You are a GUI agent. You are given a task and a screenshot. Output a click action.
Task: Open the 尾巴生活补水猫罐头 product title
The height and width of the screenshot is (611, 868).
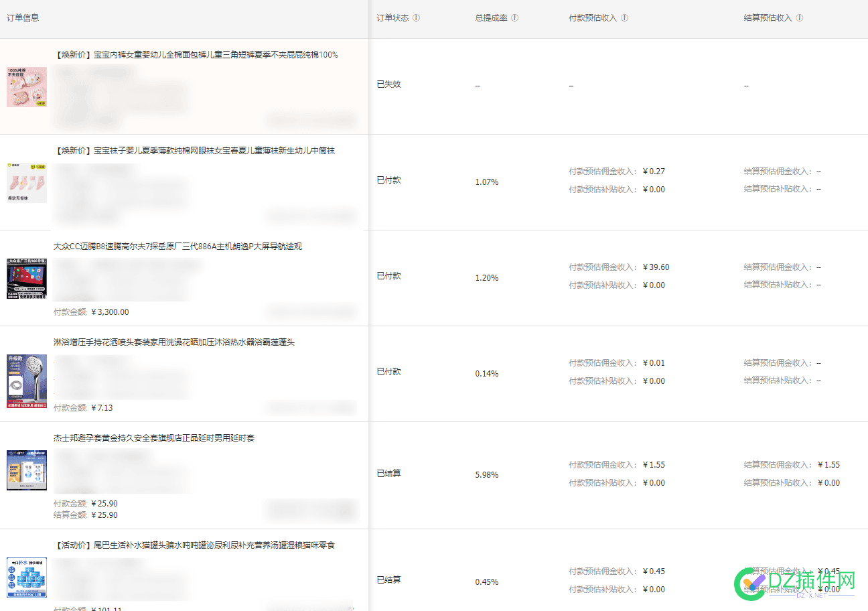point(194,545)
